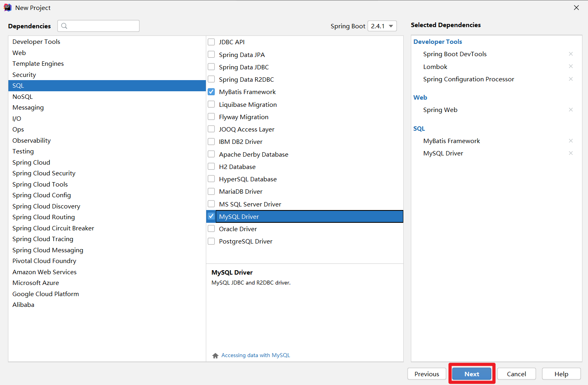Viewport: 588px width, 385px height.
Task: Select the Ops category
Action: (x=107, y=129)
